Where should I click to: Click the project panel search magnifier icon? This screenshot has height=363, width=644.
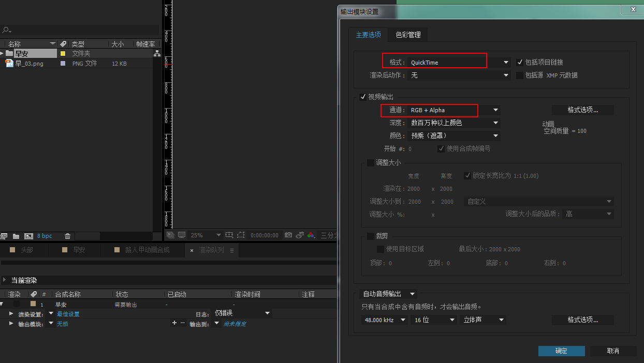[x=6, y=31]
